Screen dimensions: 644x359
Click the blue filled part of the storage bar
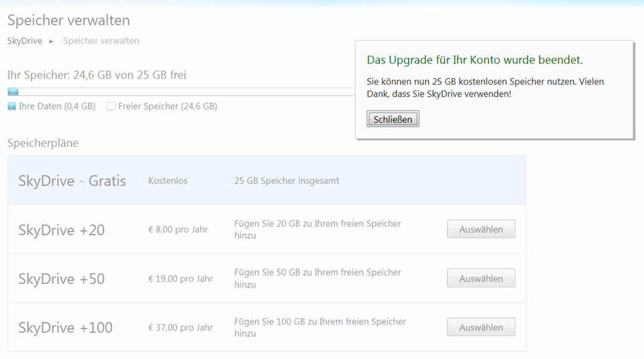[x=13, y=92]
